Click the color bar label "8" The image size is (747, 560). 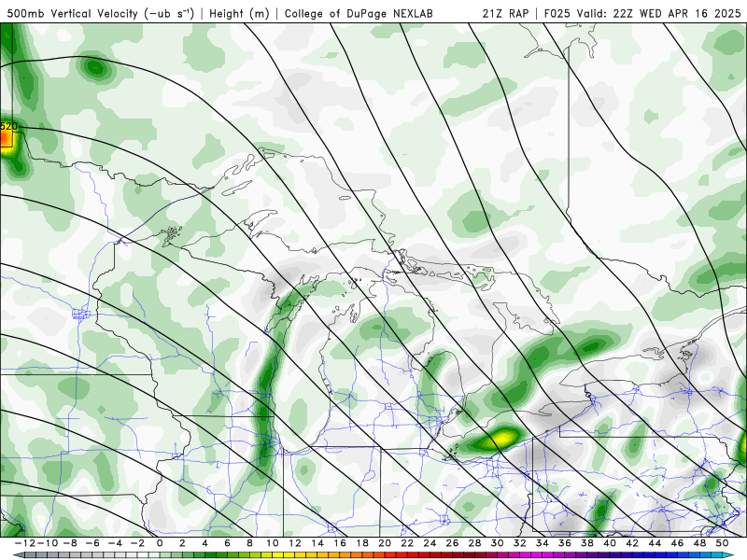tap(249, 543)
